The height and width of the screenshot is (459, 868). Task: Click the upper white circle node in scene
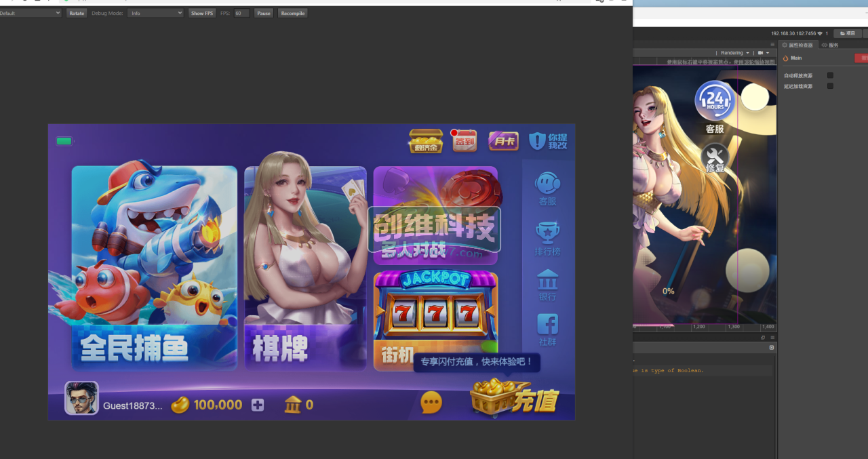click(x=755, y=97)
